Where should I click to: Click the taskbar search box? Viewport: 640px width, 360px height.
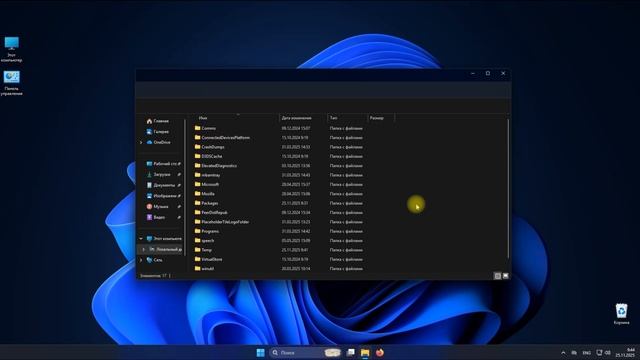(x=305, y=353)
